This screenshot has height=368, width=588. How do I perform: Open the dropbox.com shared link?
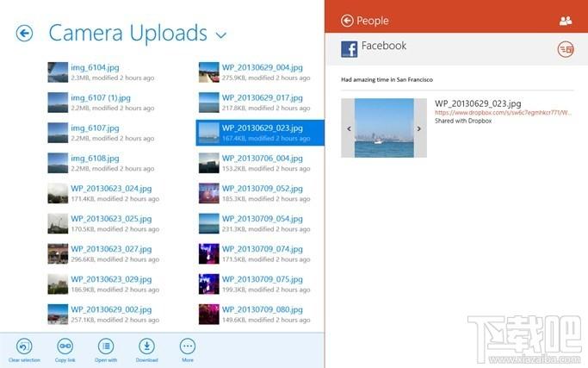pyautogui.click(x=503, y=113)
